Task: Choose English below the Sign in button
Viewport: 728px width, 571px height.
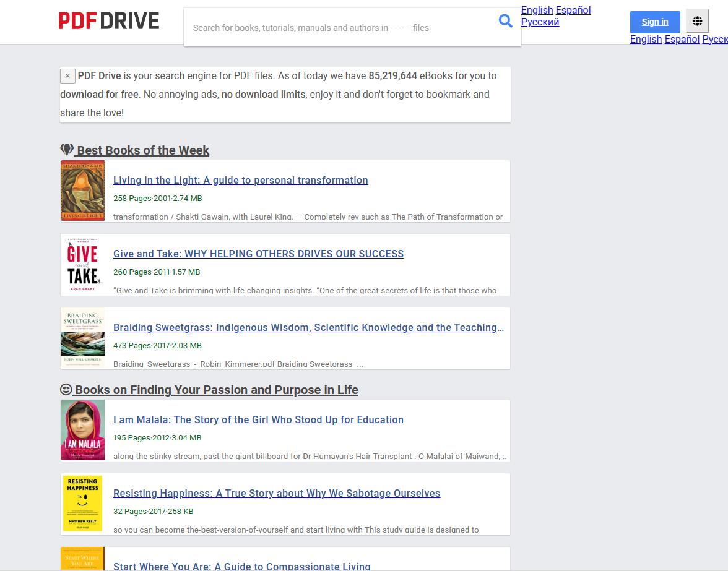Action: click(x=646, y=40)
